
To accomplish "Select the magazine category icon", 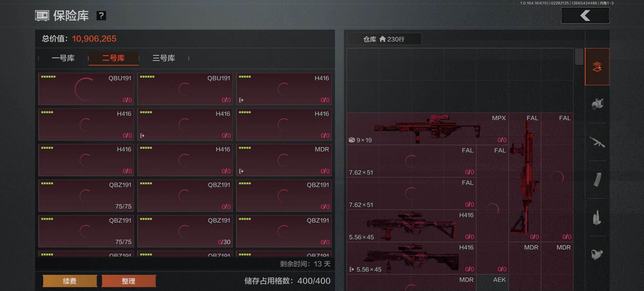I will coord(597,179).
